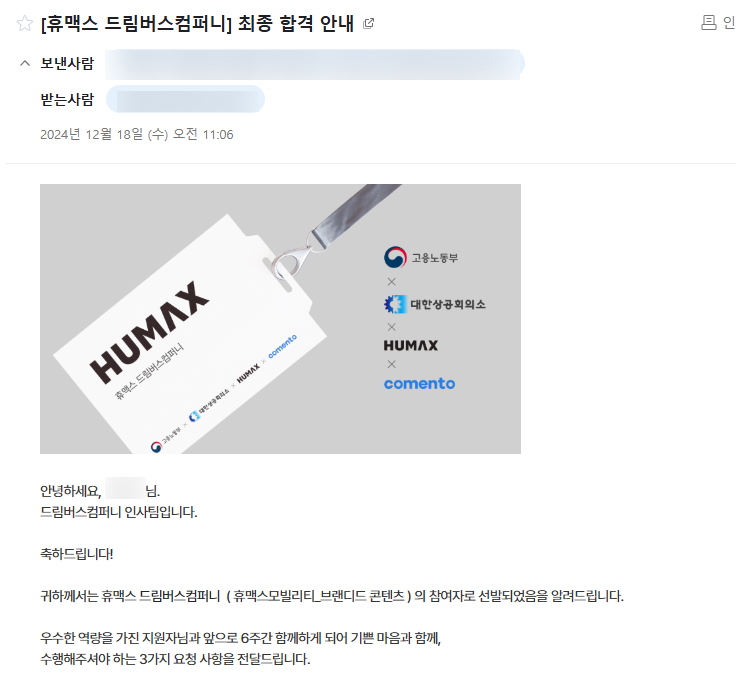This screenshot has height=675, width=736.
Task: Click the 보낸사람 label
Action: tap(67, 63)
